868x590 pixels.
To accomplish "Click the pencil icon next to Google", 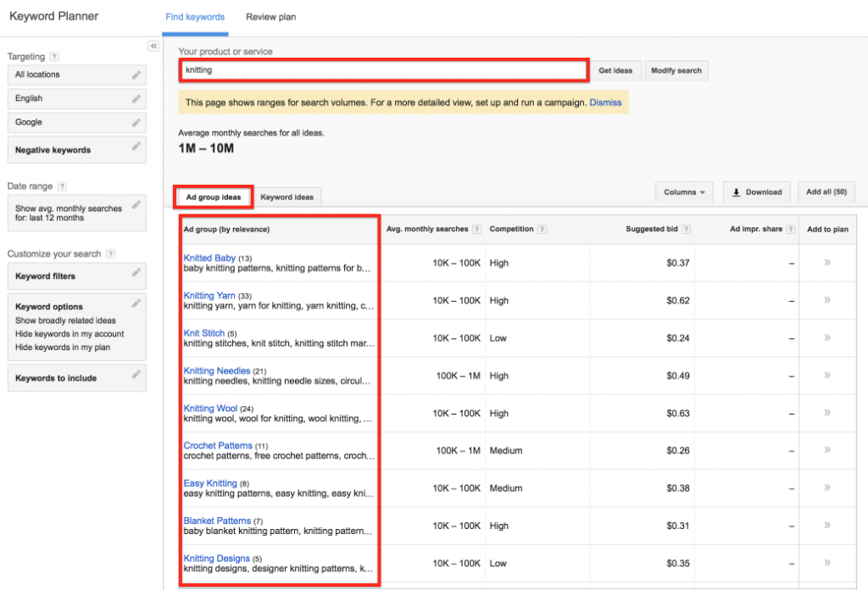I will click(x=136, y=122).
